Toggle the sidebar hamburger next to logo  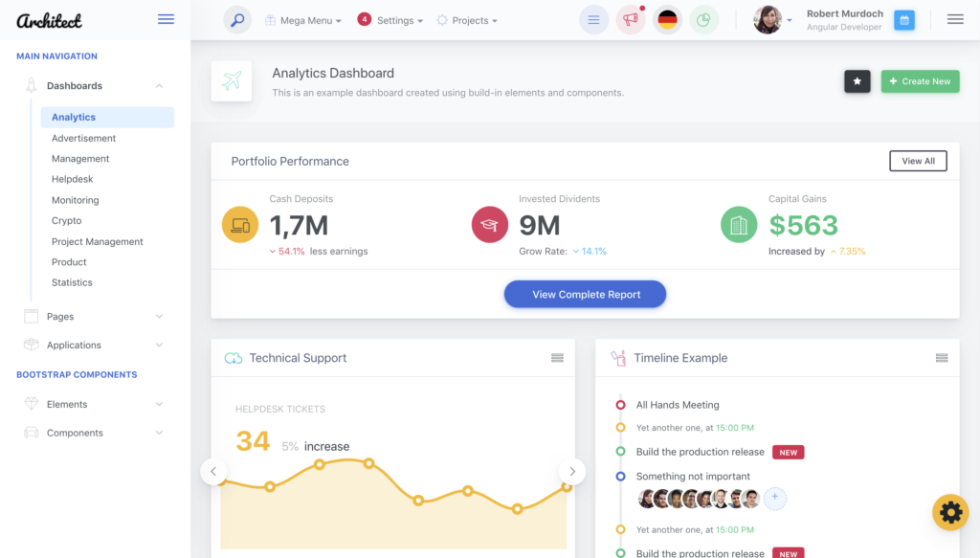click(x=166, y=19)
